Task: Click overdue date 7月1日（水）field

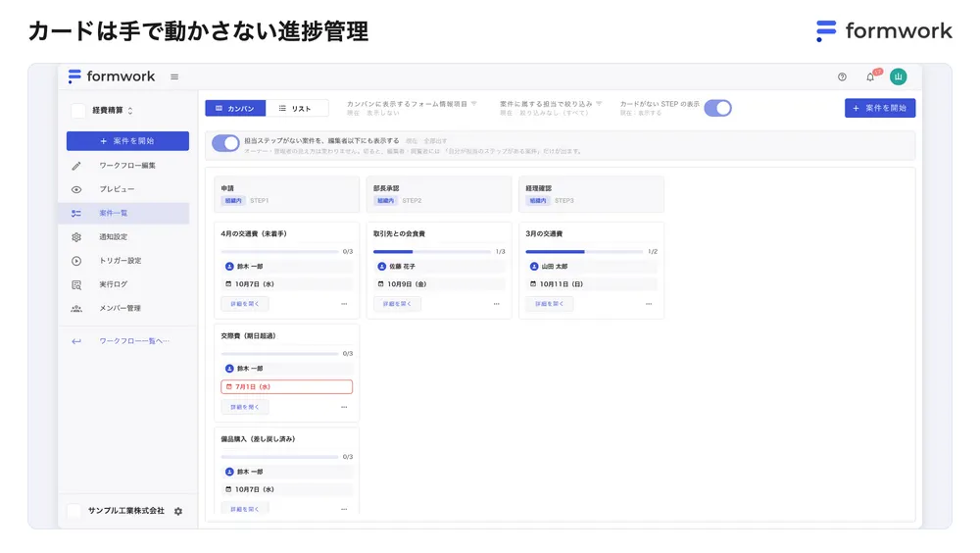Action: 287,386
